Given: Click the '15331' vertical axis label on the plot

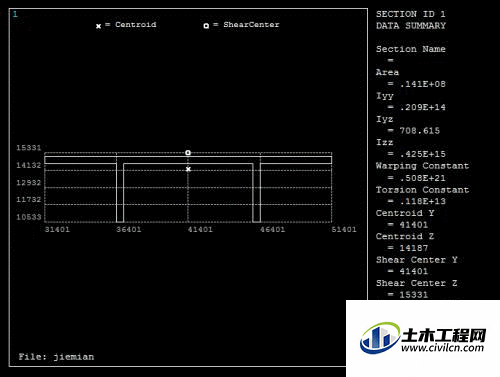Looking at the screenshot, I should coord(29,148).
